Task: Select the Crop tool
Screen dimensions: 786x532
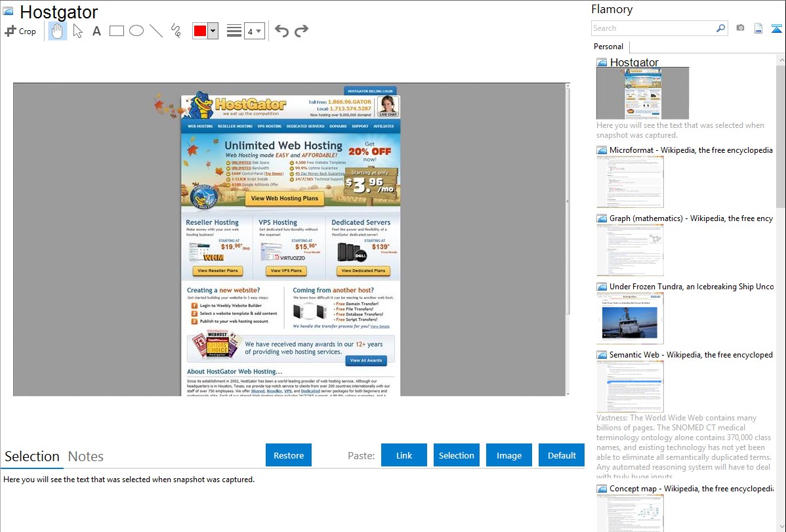Action: [x=20, y=31]
